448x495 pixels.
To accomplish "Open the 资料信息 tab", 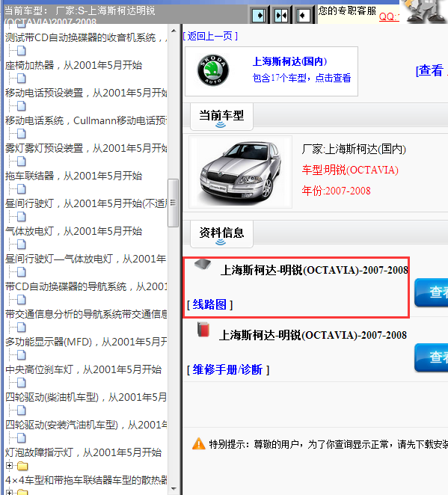I will point(221,234).
